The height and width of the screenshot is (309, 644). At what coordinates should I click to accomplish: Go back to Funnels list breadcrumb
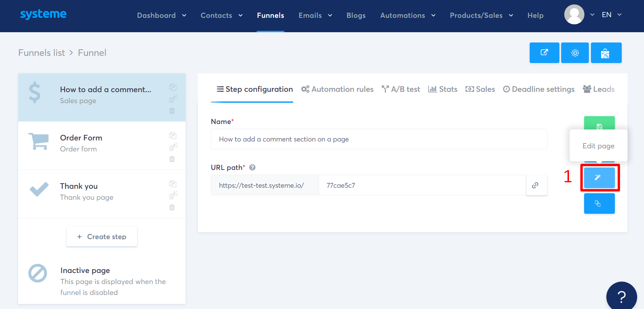[x=41, y=53]
